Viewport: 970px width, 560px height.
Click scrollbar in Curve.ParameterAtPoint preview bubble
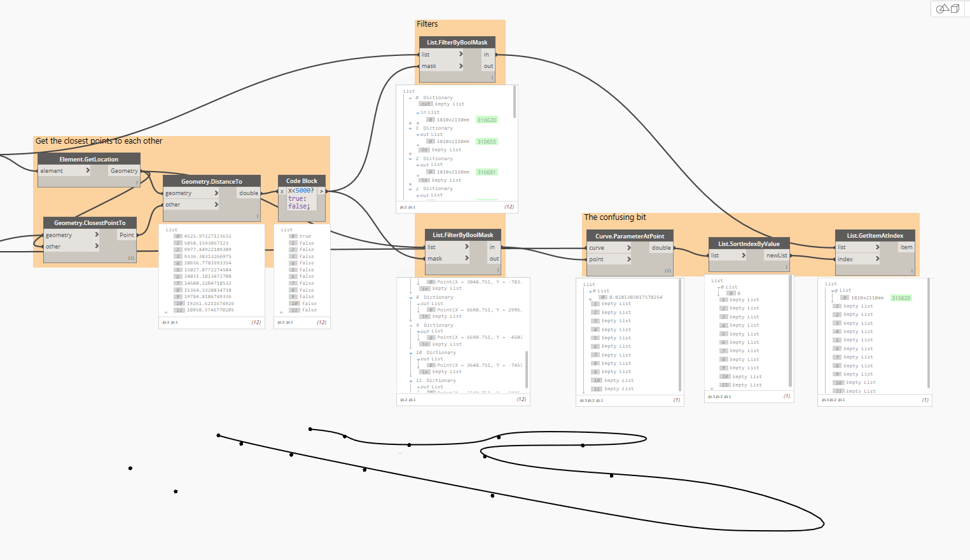(680, 335)
